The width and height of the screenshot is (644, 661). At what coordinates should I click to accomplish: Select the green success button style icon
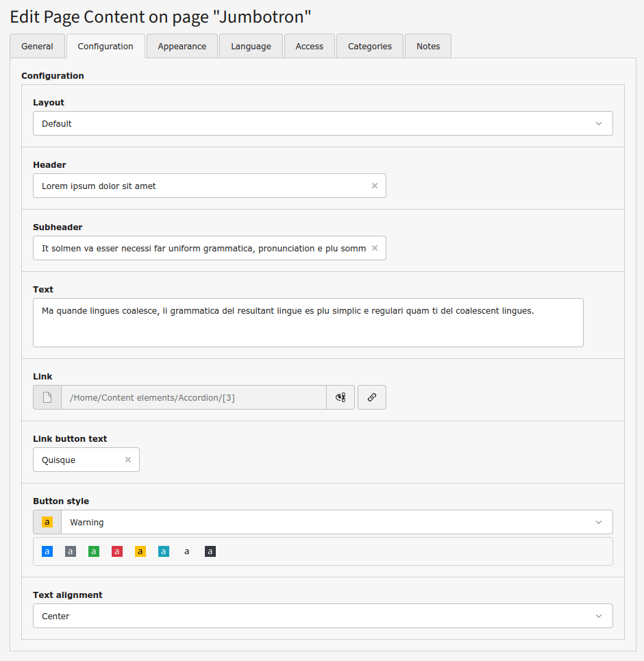[x=94, y=551]
